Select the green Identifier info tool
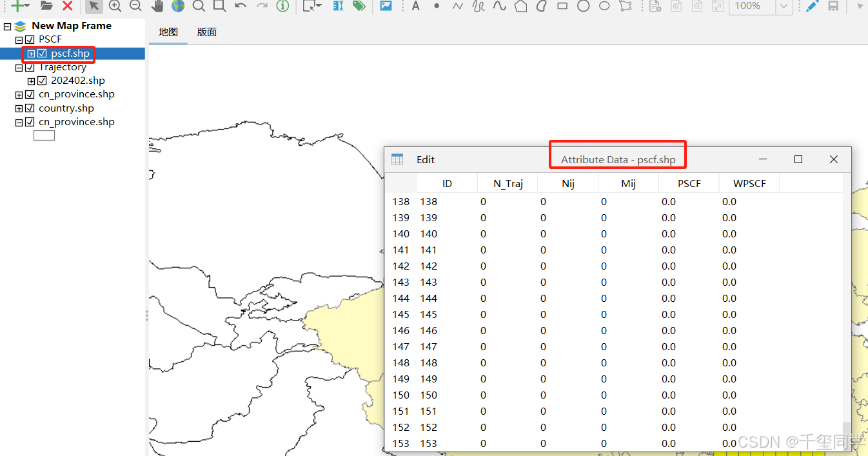Viewport: 868px width, 456px height. coord(282,6)
